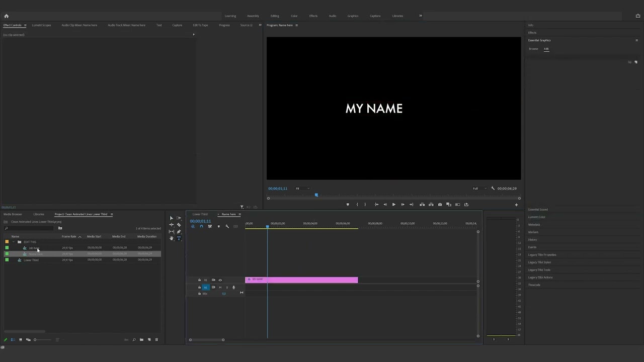
Task: Click the New Item icon in Project panel
Action: [x=149, y=340]
